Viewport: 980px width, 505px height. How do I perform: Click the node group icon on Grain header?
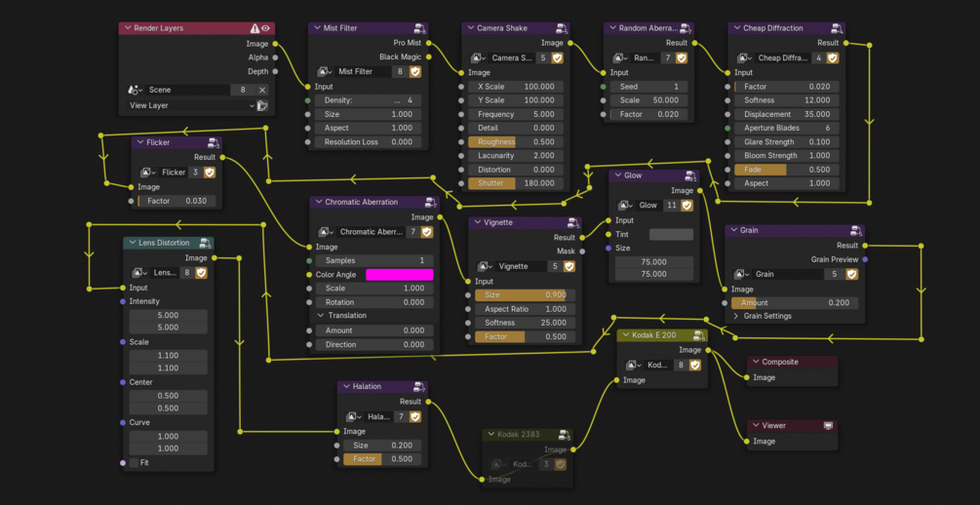click(x=855, y=231)
